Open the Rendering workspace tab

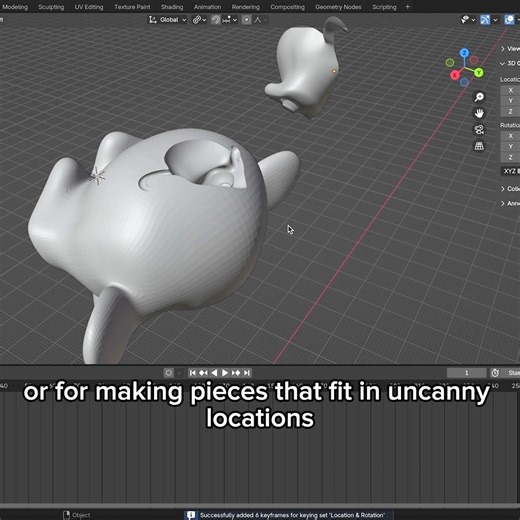[x=246, y=7]
